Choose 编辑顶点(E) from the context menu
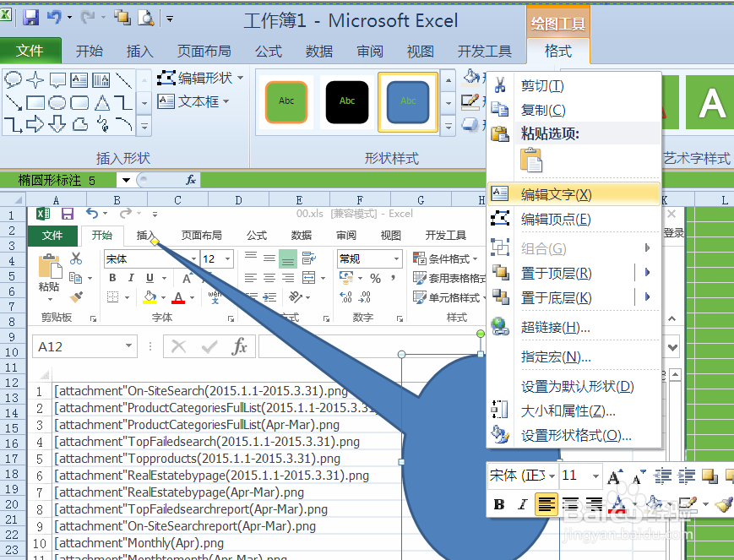 coord(574,219)
